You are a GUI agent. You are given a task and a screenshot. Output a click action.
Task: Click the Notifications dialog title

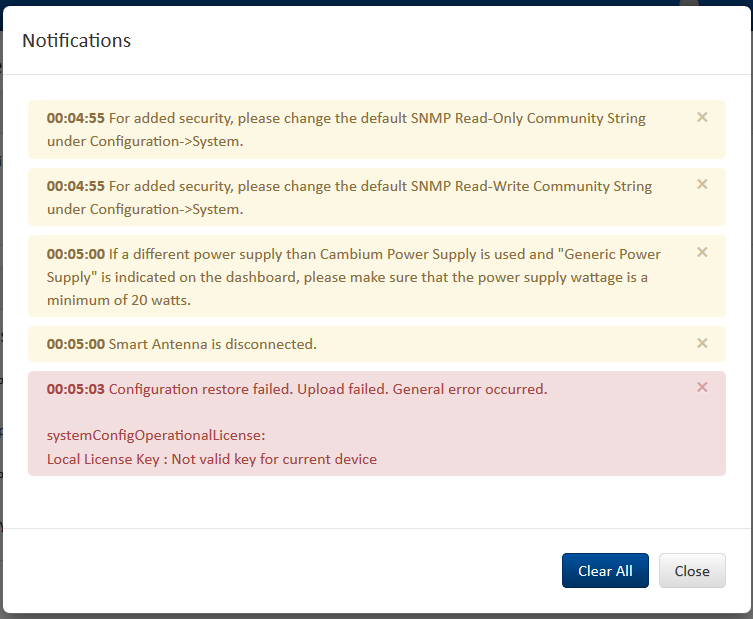coord(77,41)
